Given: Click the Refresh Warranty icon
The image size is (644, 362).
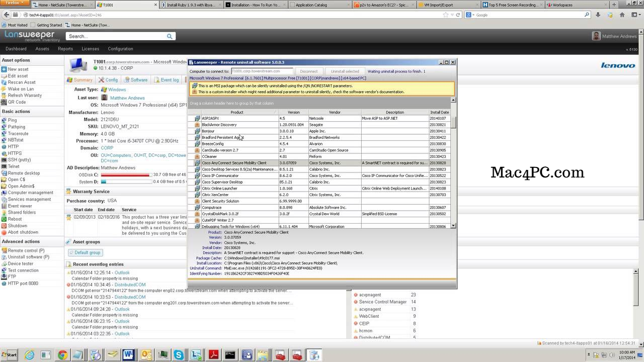Looking at the screenshot, I should pos(4,96).
